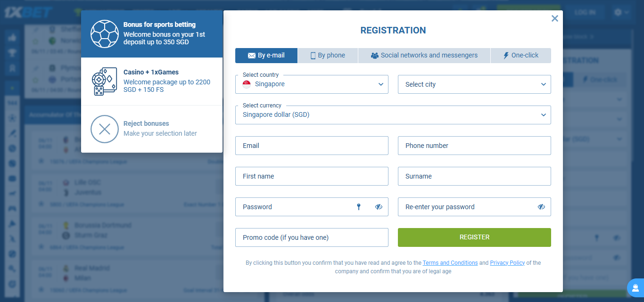The width and height of the screenshot is (644, 302).
Task: Switch to the By phone tab
Action: pyautogui.click(x=328, y=56)
